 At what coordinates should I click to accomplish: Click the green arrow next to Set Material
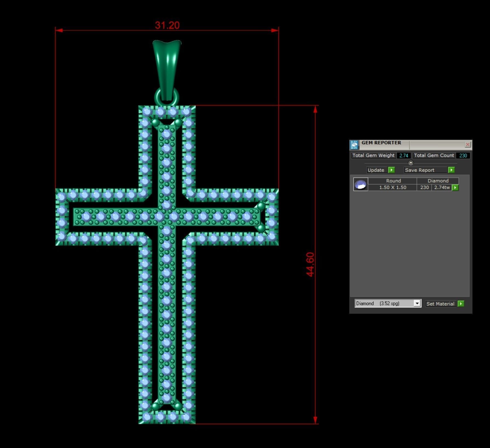click(461, 304)
